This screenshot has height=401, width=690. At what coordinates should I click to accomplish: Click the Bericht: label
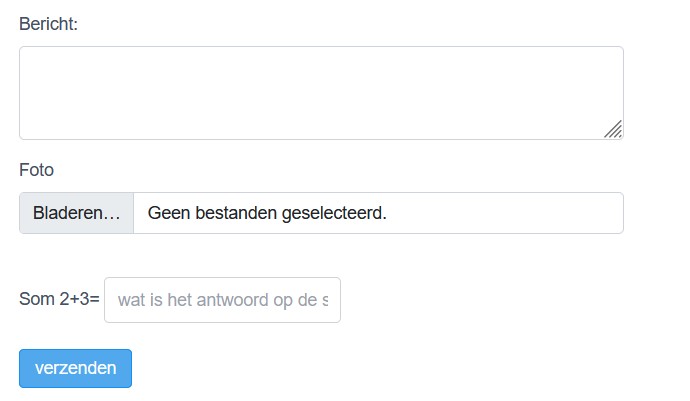pos(48,24)
